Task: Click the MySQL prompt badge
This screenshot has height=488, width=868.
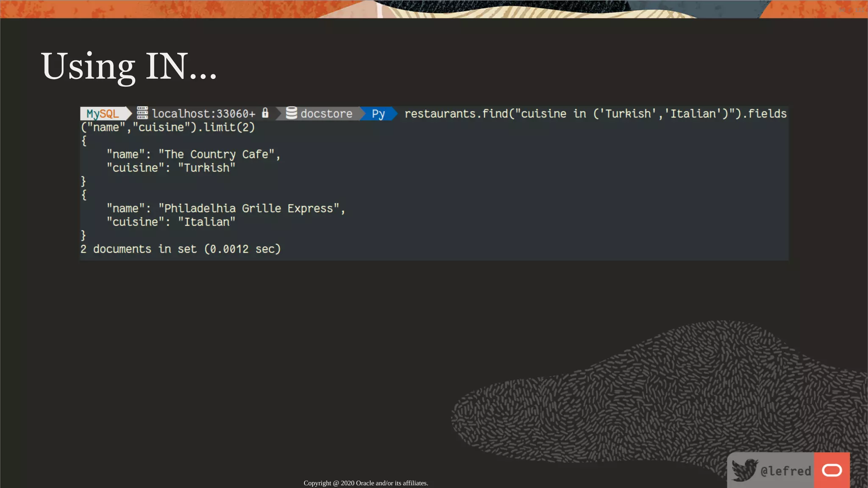Action: tap(103, 114)
